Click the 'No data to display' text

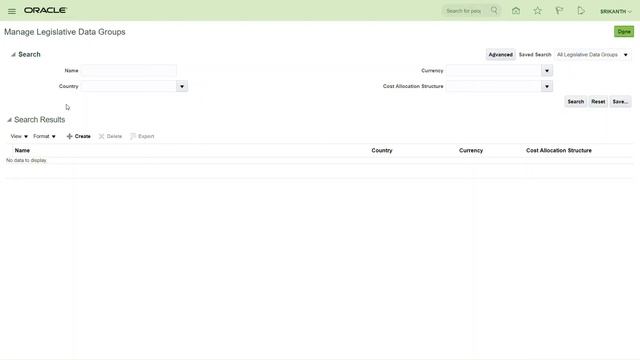coord(26,160)
